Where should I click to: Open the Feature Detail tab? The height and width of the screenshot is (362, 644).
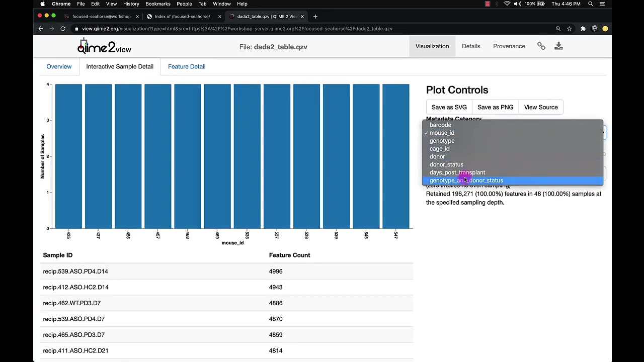pos(187,66)
